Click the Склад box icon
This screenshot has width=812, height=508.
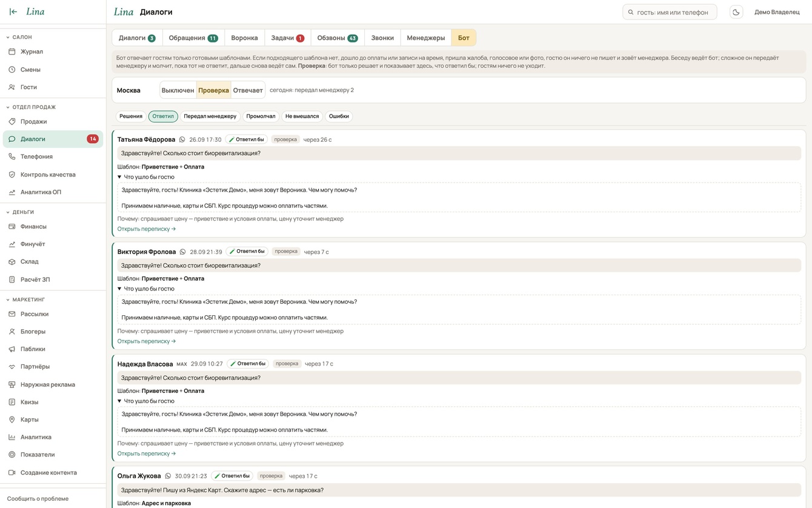pos(12,262)
